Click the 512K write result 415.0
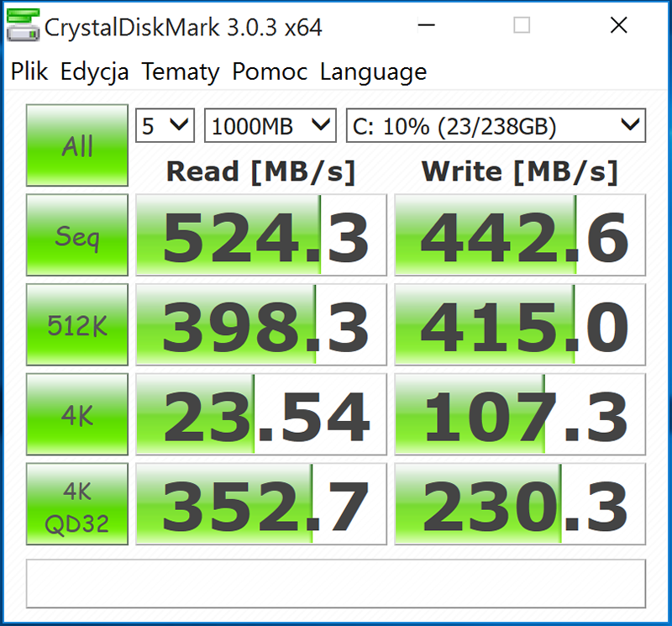The image size is (672, 626). pos(520,324)
